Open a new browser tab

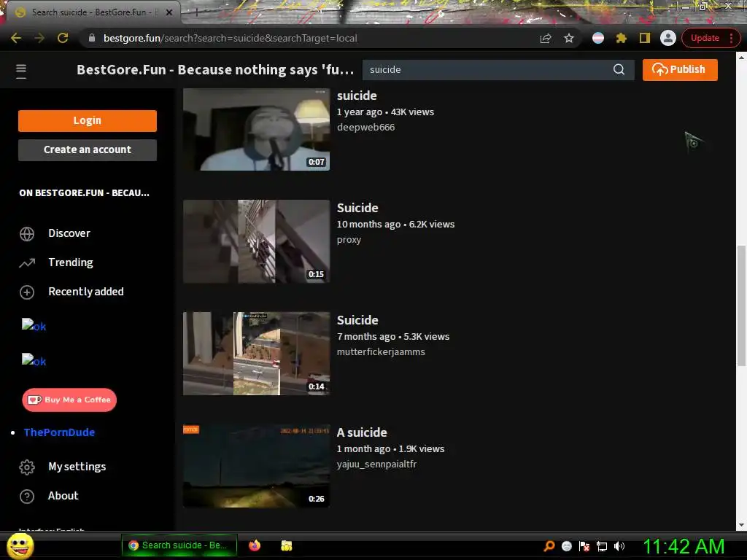point(196,12)
